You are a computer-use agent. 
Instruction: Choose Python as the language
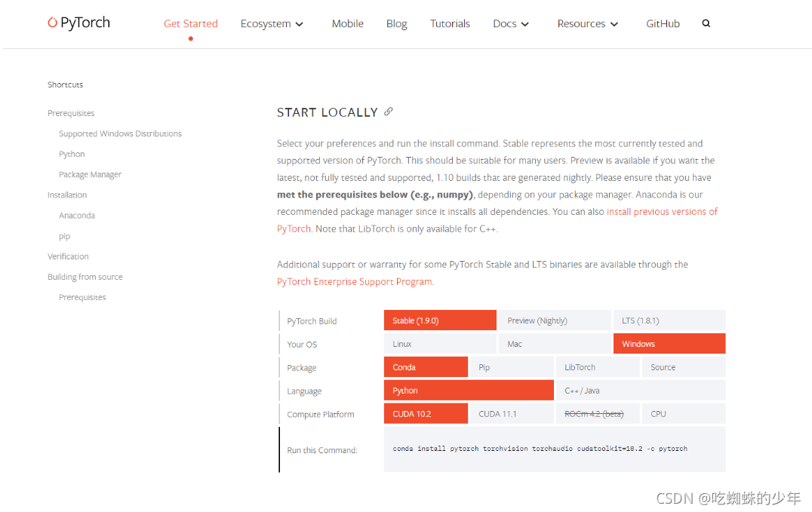click(x=469, y=391)
